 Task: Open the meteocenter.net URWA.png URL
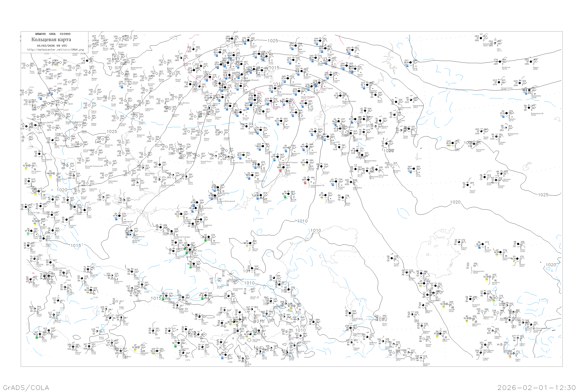[x=55, y=50]
